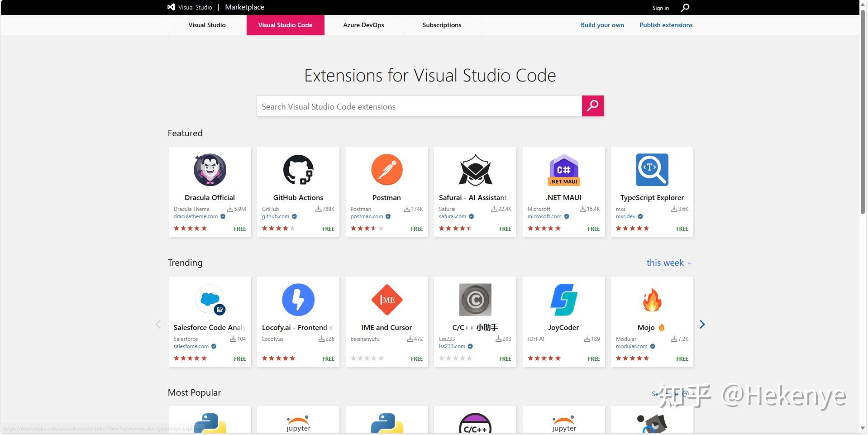Screen dimensions: 868x435
Task: Click the Publish extensions link
Action: 665,25
